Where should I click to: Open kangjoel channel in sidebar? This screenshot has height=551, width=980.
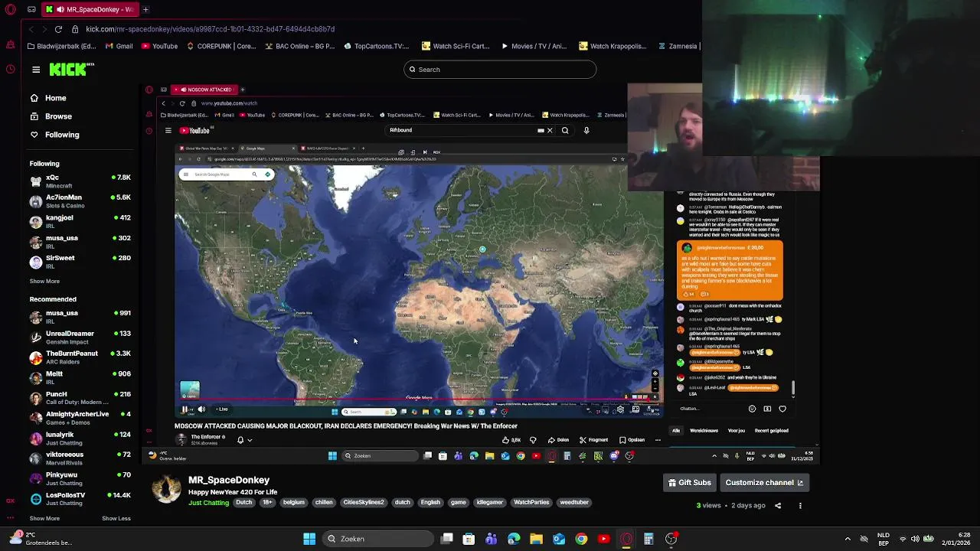[80, 222]
